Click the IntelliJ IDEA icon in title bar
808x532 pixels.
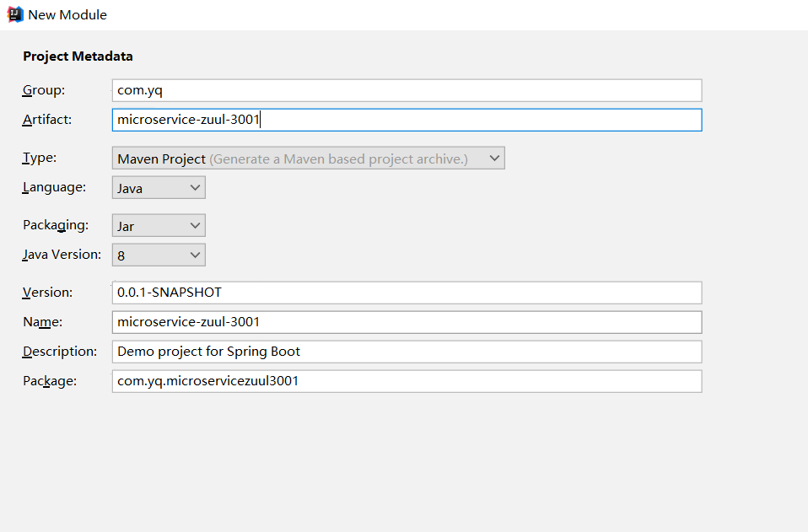15,14
